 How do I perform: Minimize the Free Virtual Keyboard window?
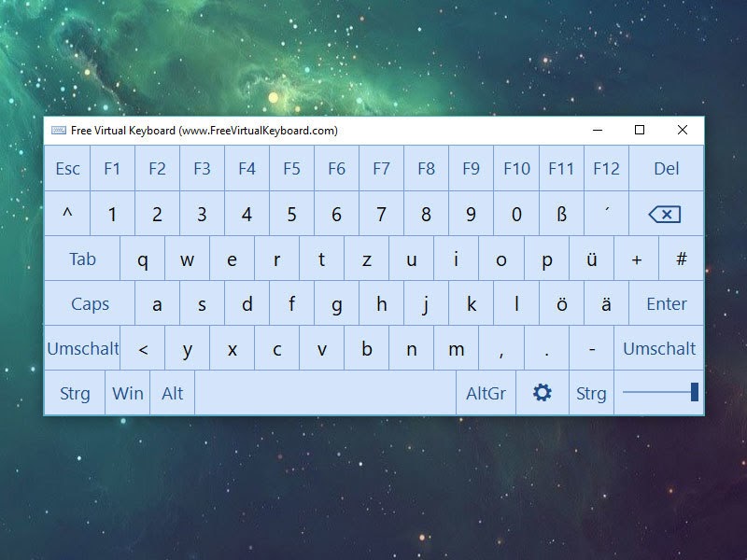598,130
